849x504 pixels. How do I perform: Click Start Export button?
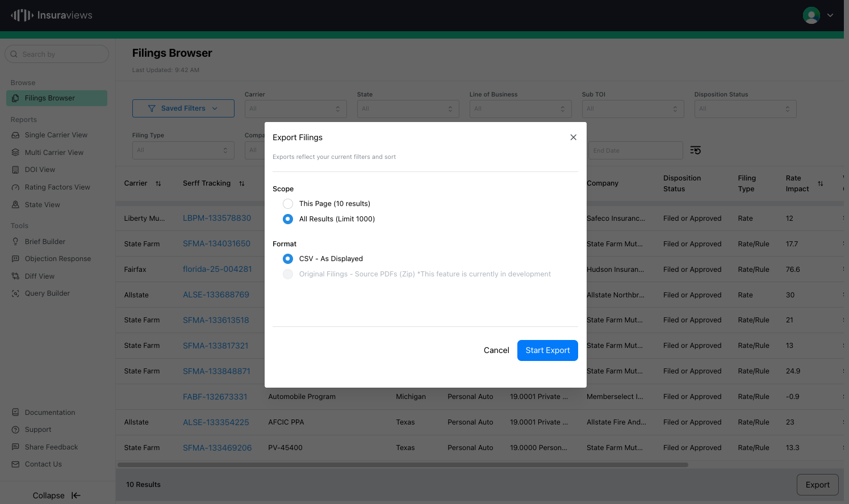(547, 351)
